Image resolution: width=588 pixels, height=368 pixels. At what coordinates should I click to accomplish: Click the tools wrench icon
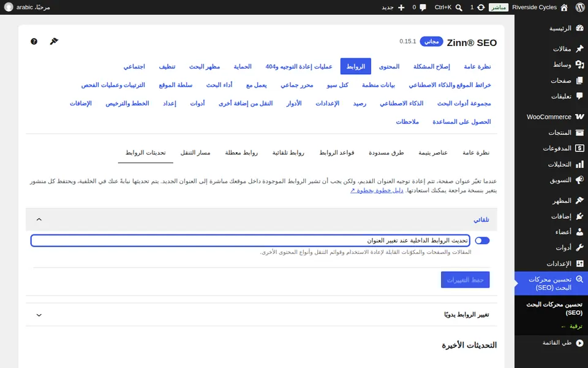[580, 248]
